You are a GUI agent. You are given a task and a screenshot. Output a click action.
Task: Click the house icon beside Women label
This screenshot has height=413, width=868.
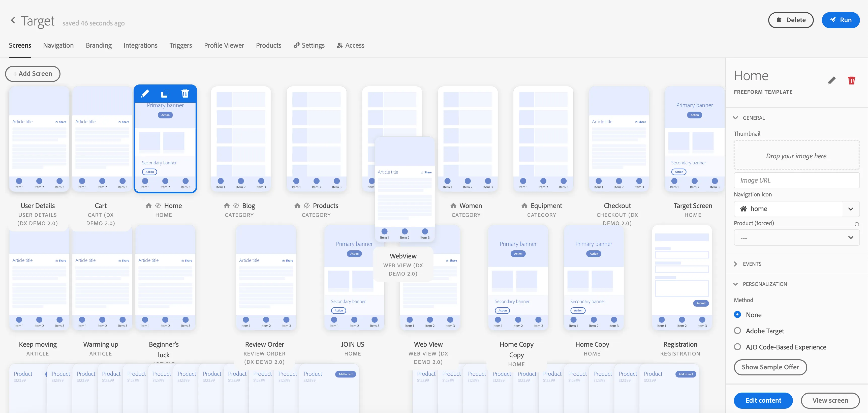tap(453, 205)
